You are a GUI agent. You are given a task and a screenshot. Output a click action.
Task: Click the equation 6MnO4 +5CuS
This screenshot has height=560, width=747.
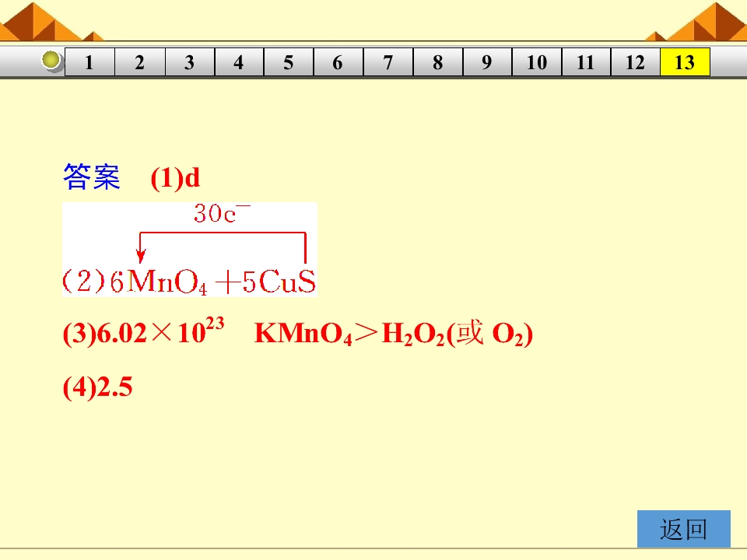(x=212, y=282)
